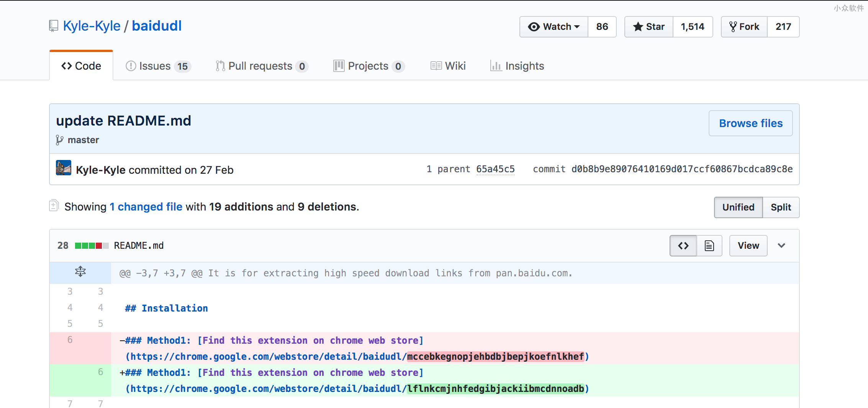Select the Unified diff view
868x408 pixels.
coord(738,207)
